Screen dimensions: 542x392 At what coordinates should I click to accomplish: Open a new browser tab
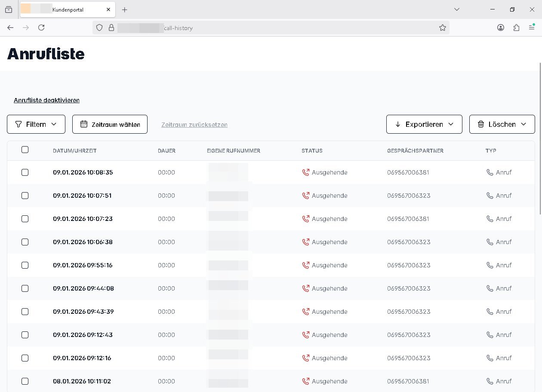pyautogui.click(x=124, y=9)
